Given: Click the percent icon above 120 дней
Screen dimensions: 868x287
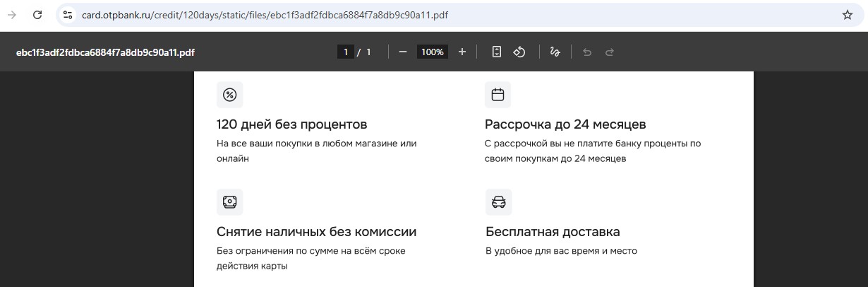Looking at the screenshot, I should tap(229, 95).
